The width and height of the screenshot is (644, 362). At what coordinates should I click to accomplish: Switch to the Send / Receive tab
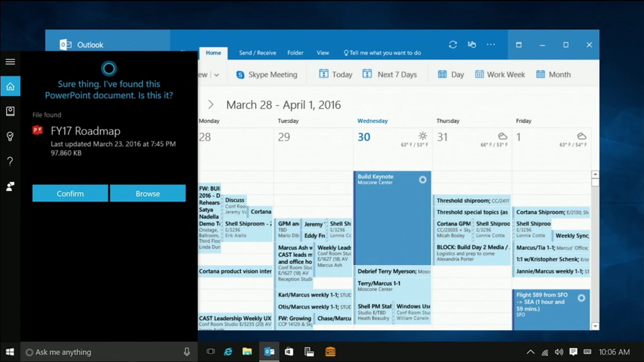(257, 53)
